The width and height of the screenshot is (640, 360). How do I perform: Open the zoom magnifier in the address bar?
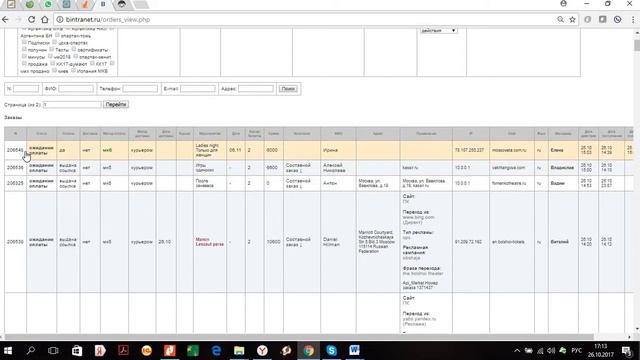[x=560, y=19]
